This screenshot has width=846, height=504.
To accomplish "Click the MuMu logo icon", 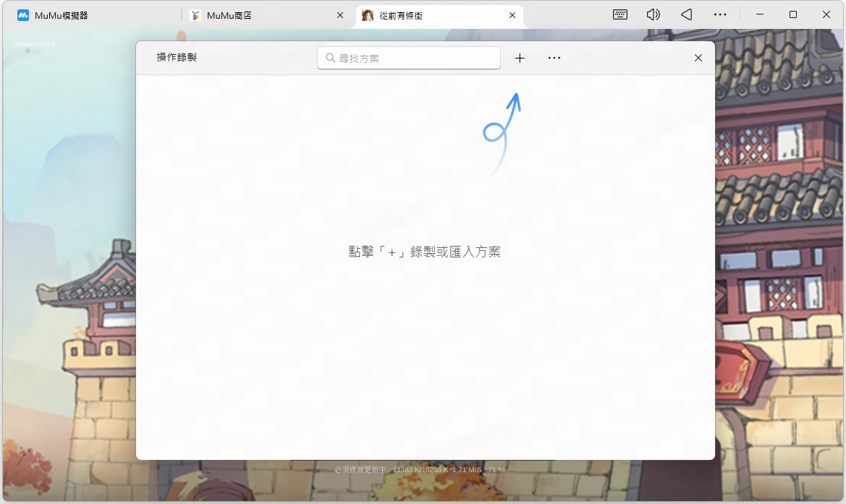I will (x=22, y=16).
